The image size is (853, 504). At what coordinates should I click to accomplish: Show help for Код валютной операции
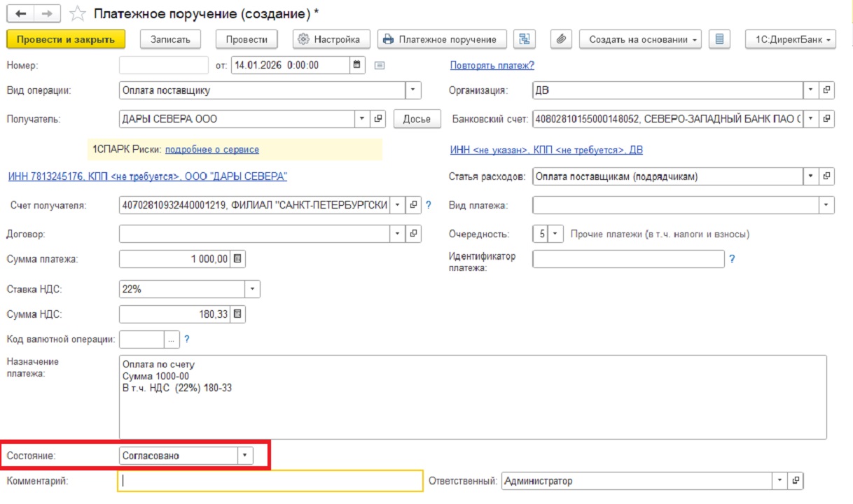(x=186, y=339)
